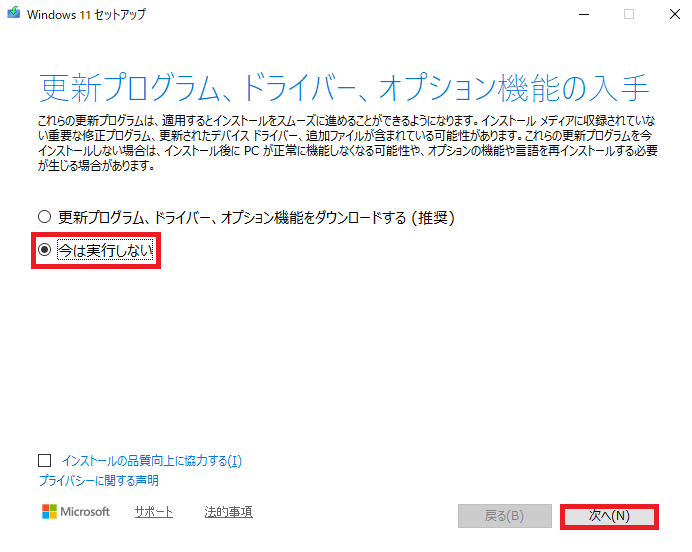The height and width of the screenshot is (552, 692).
Task: Click the 更新プログラム、ドライバー download option label
Action: [257, 217]
